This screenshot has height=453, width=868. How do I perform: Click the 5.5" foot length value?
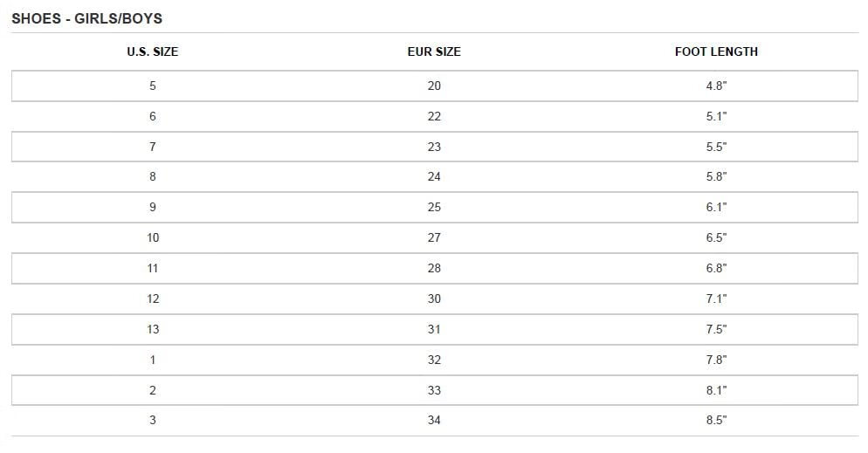pyautogui.click(x=716, y=147)
